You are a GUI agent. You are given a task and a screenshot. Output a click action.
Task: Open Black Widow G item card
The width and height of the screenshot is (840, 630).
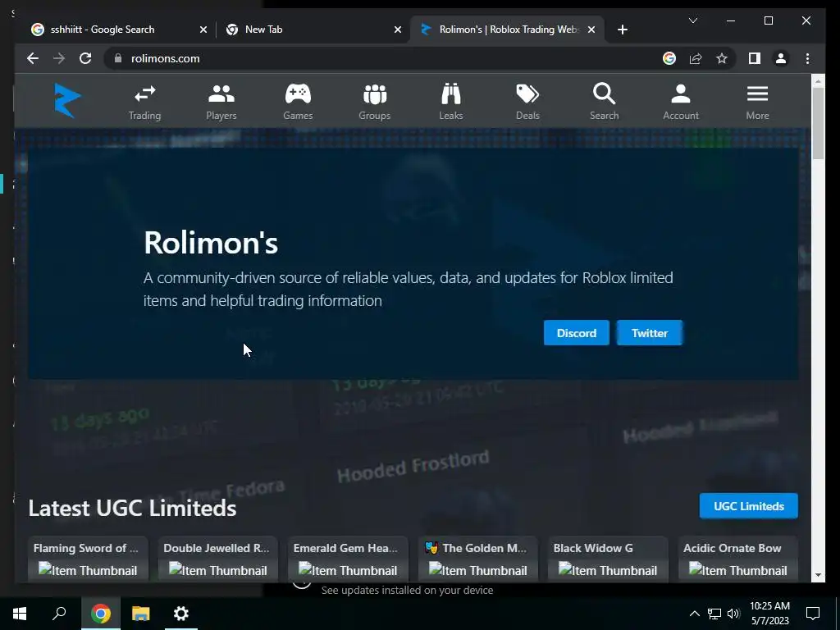608,559
